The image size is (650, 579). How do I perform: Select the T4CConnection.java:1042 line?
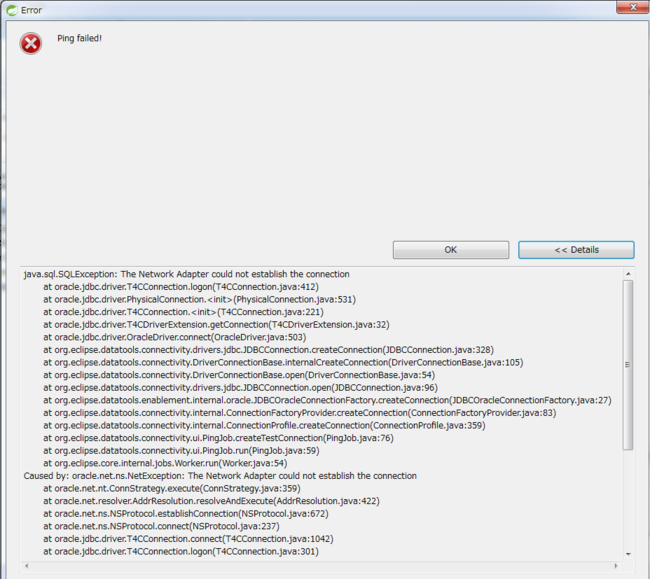[x=188, y=539]
